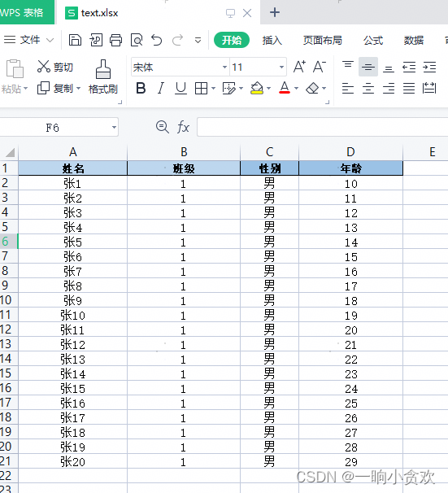The height and width of the screenshot is (493, 448).
Task: Click the Print icon
Action: tap(116, 40)
